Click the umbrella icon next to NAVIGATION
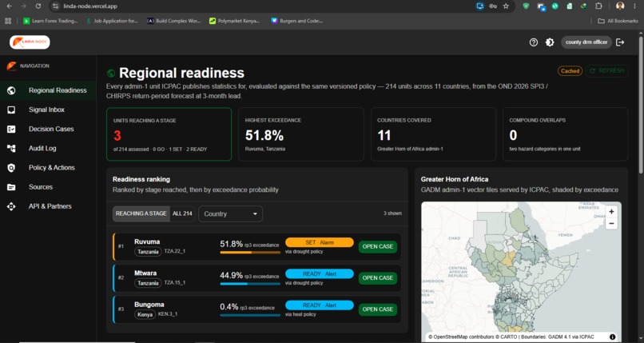Image resolution: width=644 pixels, height=343 pixels. click(x=11, y=66)
